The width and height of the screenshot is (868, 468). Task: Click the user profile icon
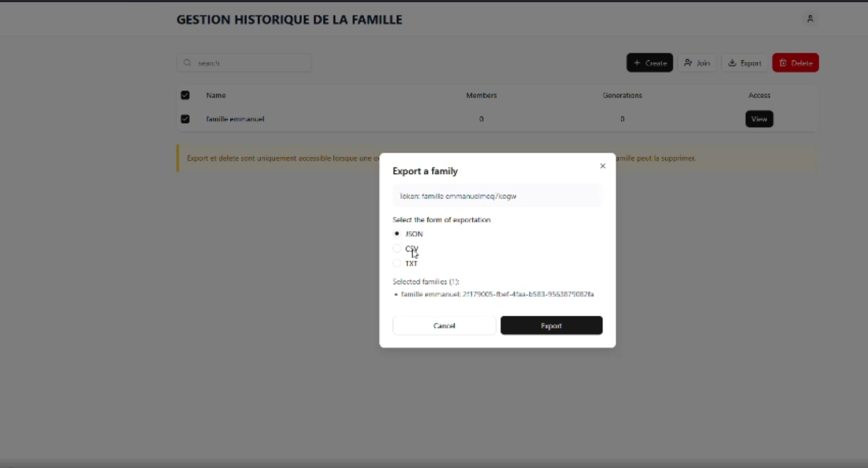pos(810,19)
